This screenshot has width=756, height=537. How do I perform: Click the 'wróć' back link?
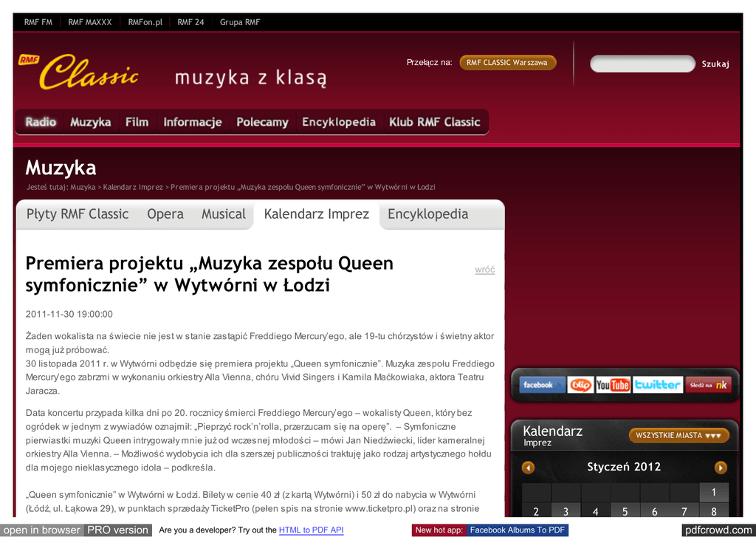pos(484,270)
